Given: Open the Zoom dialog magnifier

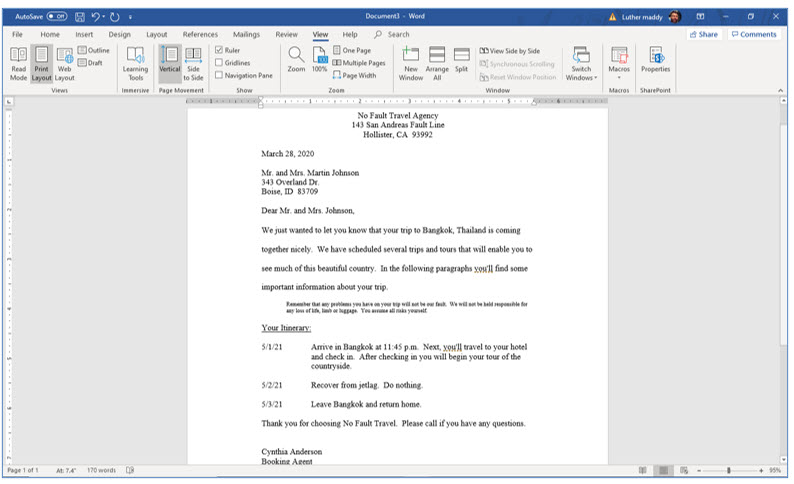Looking at the screenshot, I should (296, 60).
